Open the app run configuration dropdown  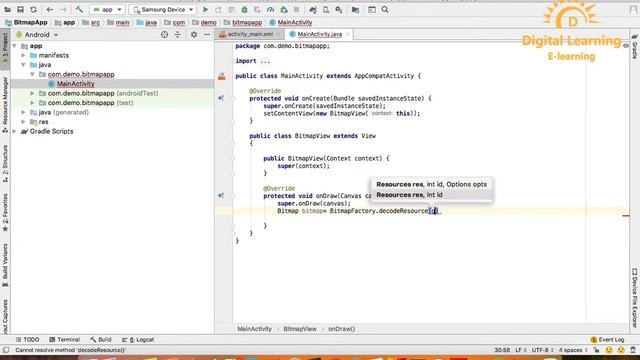click(x=107, y=9)
